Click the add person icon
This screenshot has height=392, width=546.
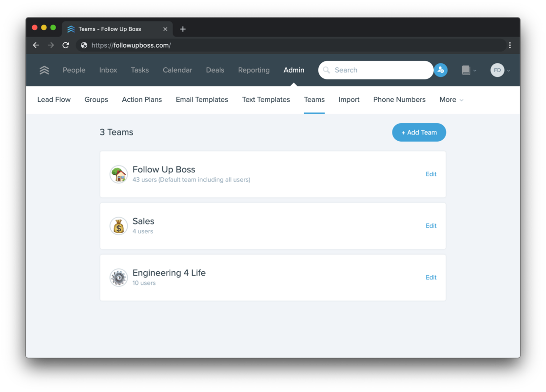[441, 70]
